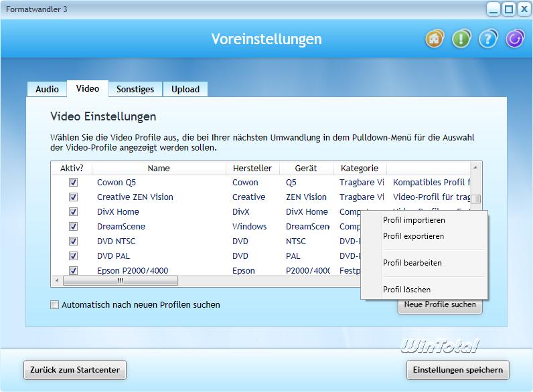This screenshot has height=392, width=533.
Task: Select the DivX Home profile name
Action: tap(118, 211)
